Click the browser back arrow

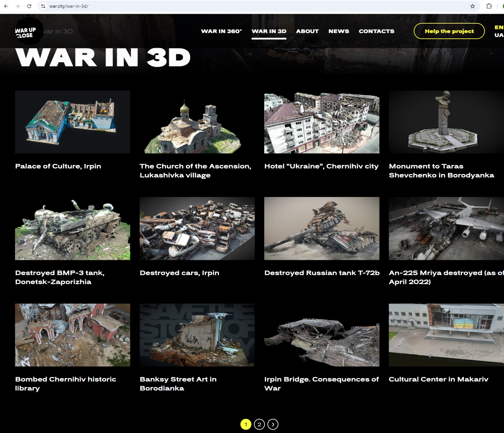coord(6,6)
